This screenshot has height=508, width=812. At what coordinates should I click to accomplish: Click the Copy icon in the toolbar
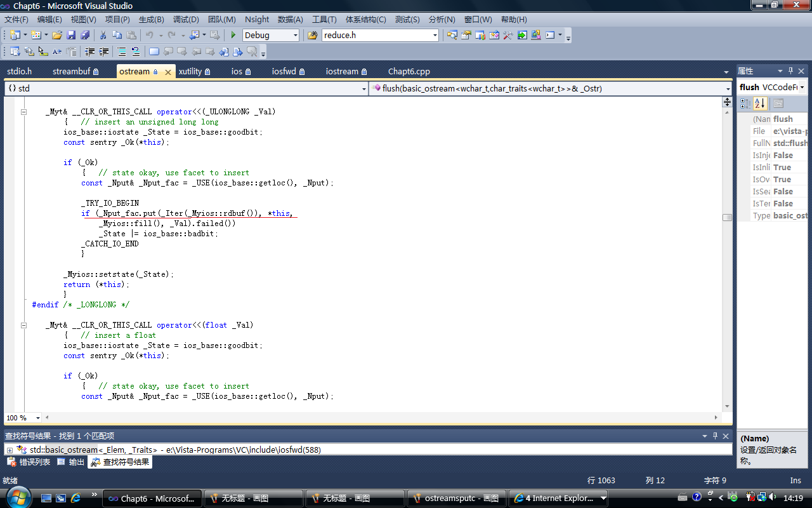point(117,35)
